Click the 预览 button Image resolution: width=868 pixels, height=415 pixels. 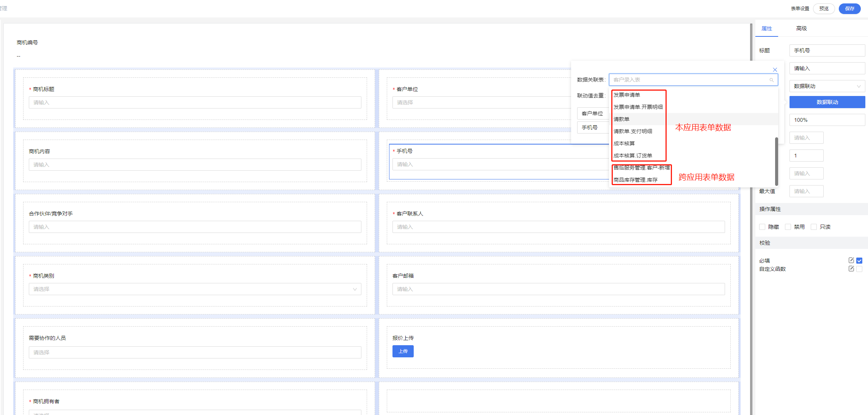[x=824, y=8]
